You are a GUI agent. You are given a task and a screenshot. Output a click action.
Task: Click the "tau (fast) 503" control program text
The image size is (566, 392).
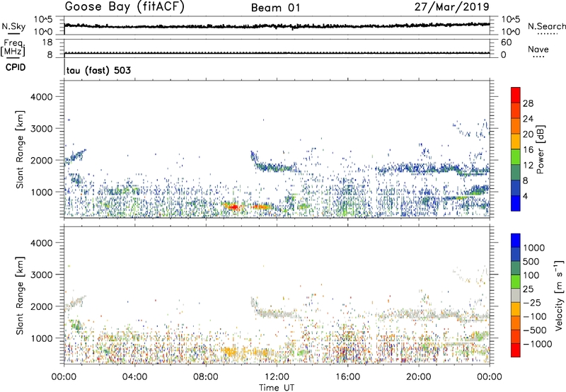pyautogui.click(x=98, y=70)
